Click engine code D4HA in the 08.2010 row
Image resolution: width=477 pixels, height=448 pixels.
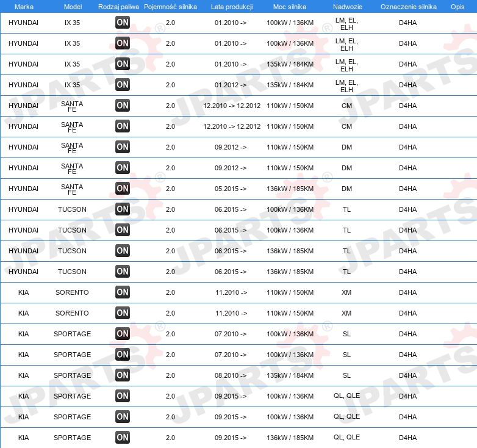point(408,375)
